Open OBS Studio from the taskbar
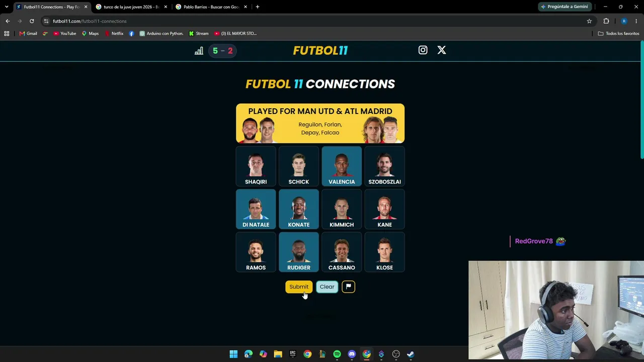The height and width of the screenshot is (362, 644). click(x=396, y=354)
